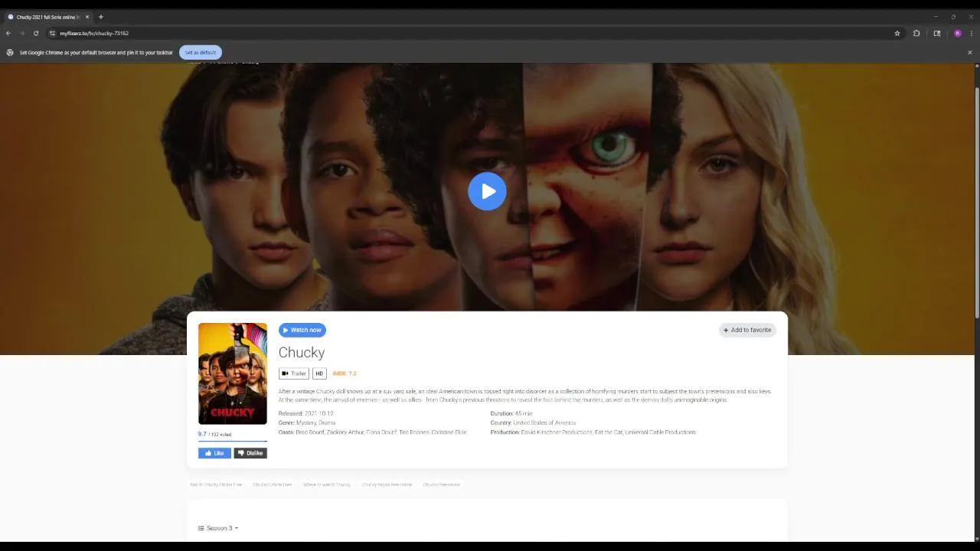
Task: Reload the current page
Action: tap(35, 33)
